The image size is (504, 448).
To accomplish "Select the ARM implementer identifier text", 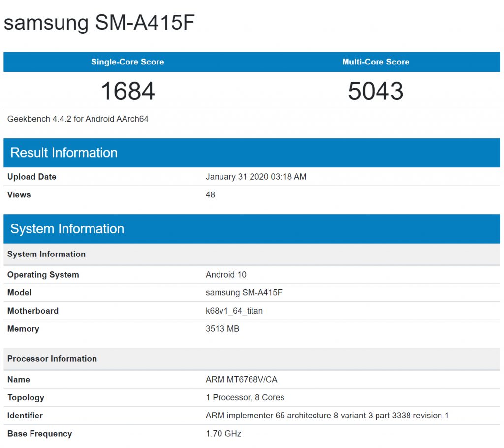I will tap(327, 416).
